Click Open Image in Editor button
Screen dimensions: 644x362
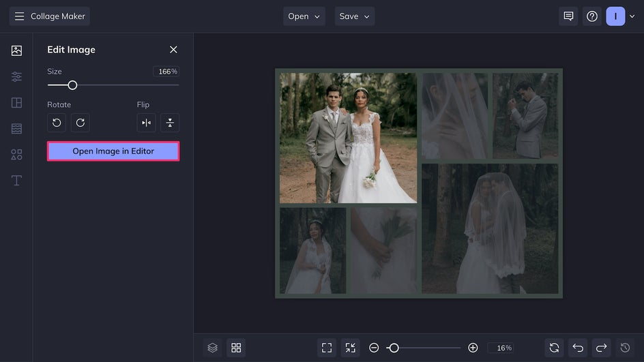point(113,151)
